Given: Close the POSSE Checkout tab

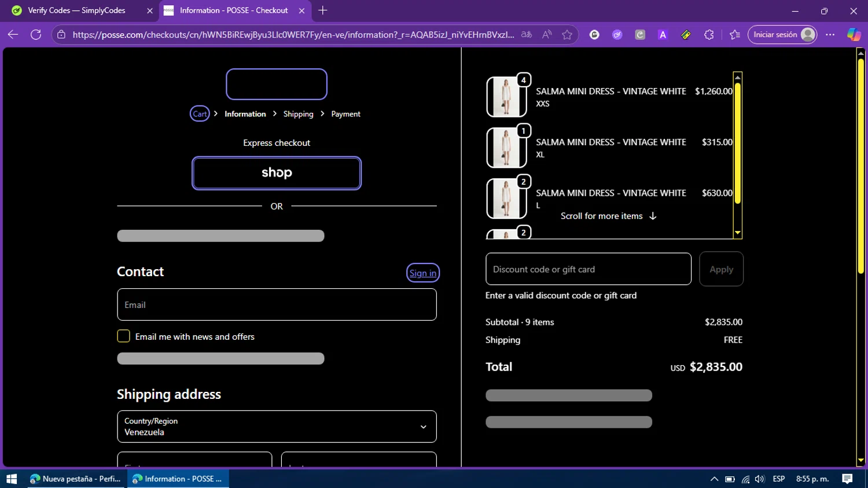Looking at the screenshot, I should pyautogui.click(x=301, y=10).
